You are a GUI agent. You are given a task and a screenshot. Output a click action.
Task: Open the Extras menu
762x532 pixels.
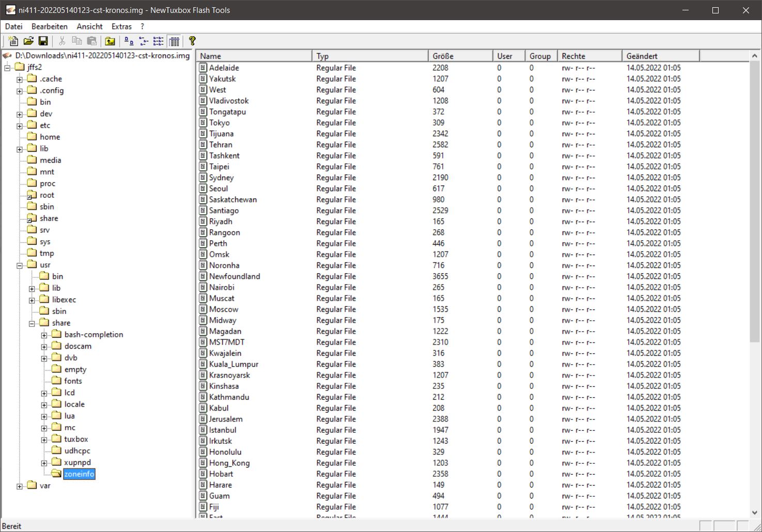121,26
